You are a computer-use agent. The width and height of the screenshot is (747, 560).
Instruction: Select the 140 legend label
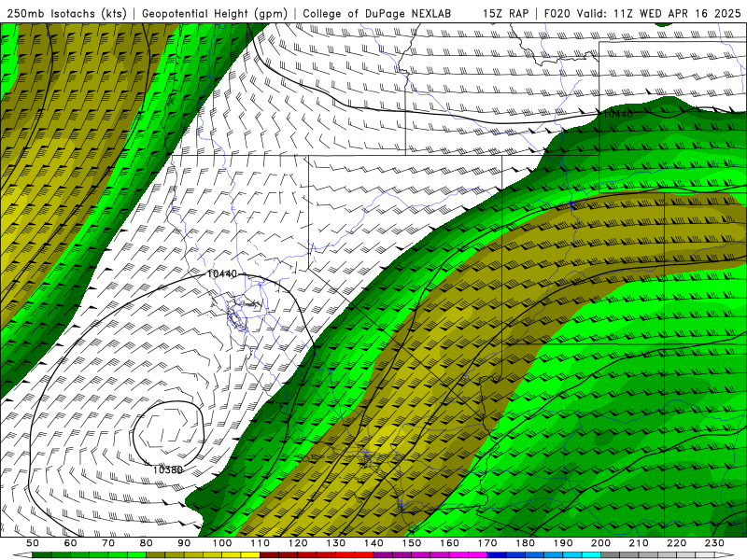(x=373, y=543)
